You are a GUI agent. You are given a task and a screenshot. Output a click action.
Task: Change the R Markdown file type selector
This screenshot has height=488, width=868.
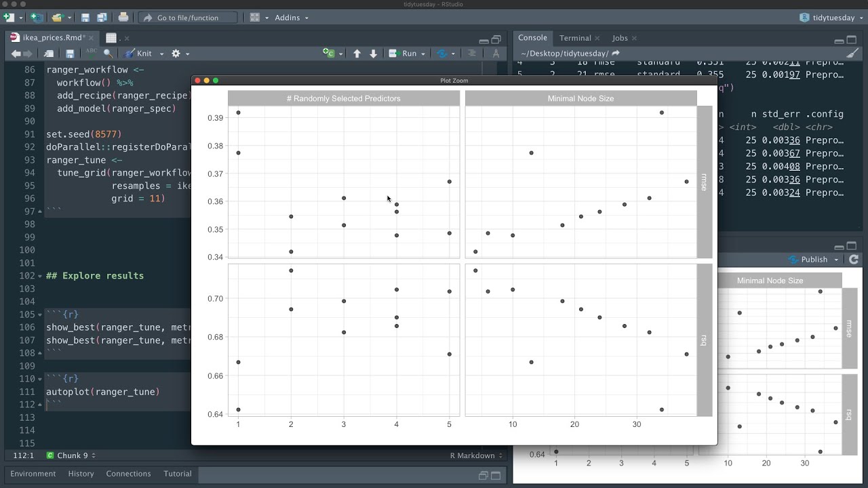click(476, 455)
